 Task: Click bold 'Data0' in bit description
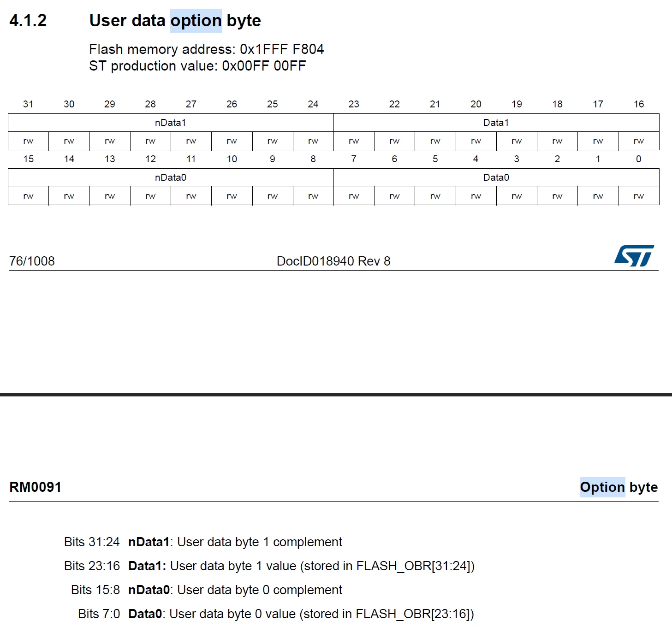coord(145,614)
